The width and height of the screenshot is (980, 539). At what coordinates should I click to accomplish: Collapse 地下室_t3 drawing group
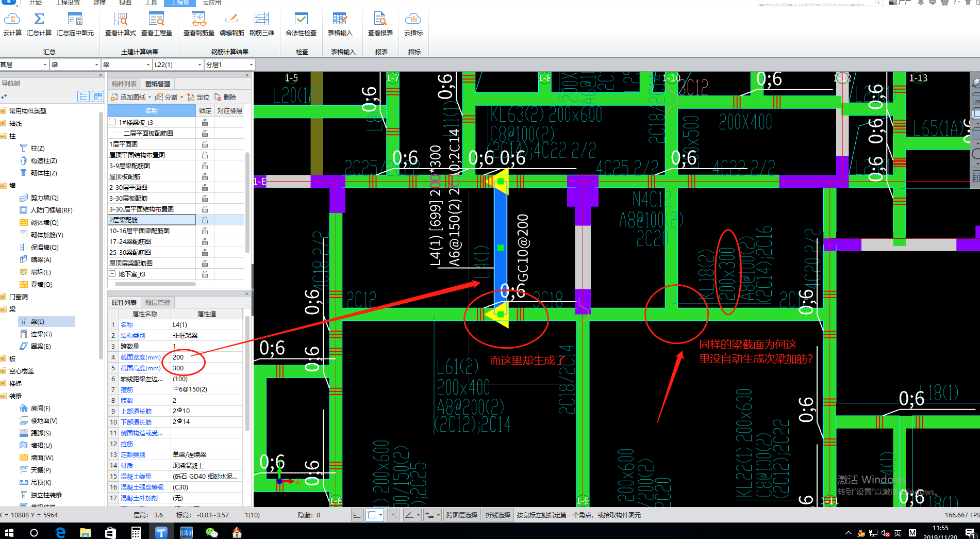(x=112, y=274)
